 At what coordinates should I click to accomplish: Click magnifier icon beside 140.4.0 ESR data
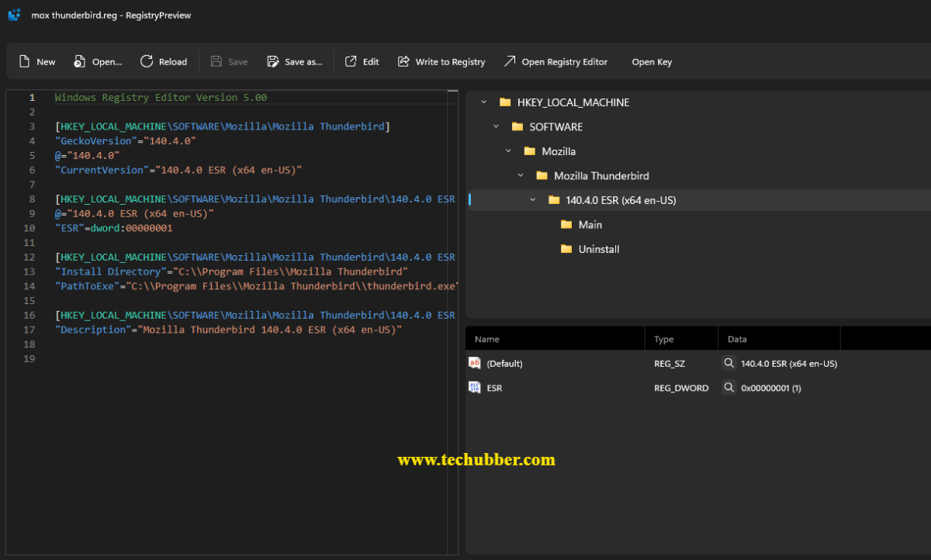pos(729,363)
